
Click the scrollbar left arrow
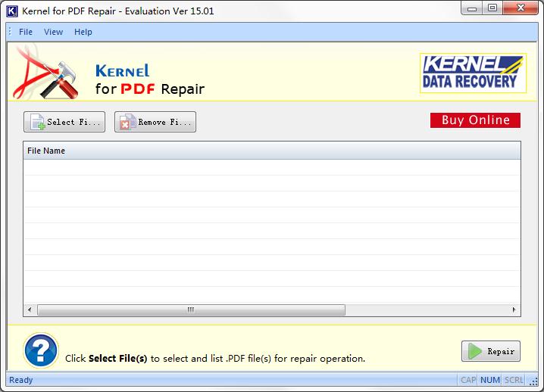30,310
